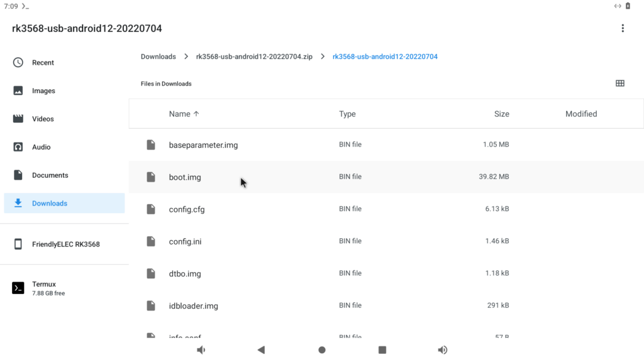Click the Images picture icon

(18, 90)
